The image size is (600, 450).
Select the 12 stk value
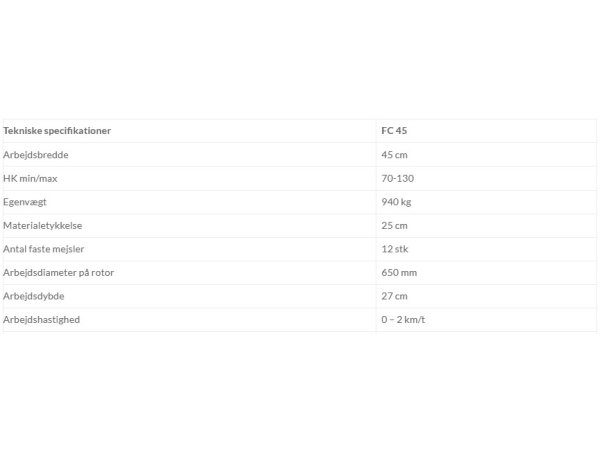(395, 249)
